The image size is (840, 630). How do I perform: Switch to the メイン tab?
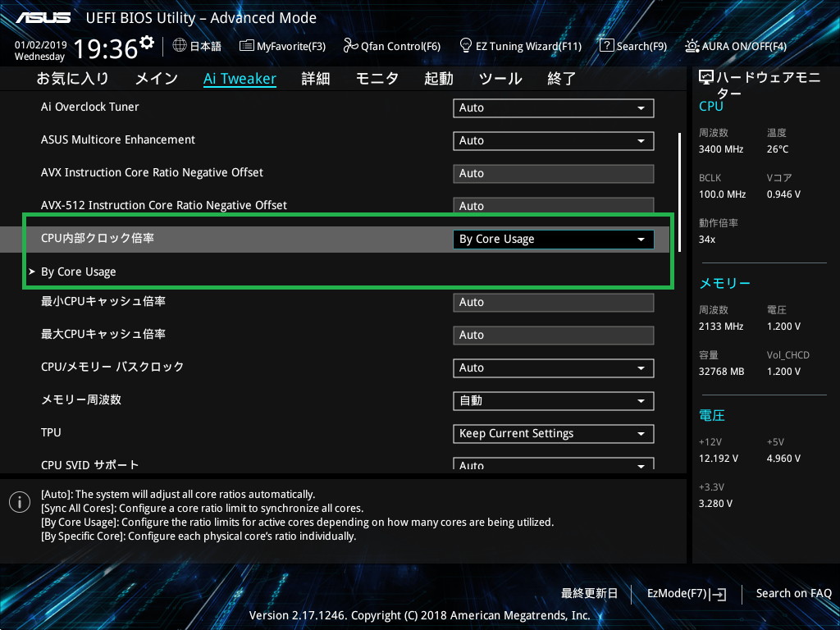click(157, 79)
